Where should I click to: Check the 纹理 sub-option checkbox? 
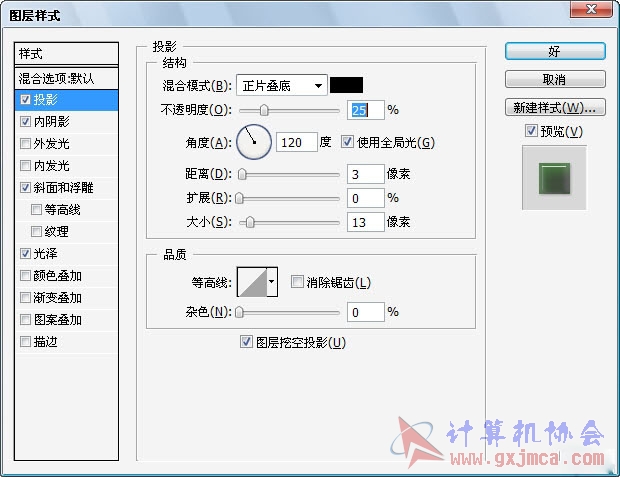(36, 232)
